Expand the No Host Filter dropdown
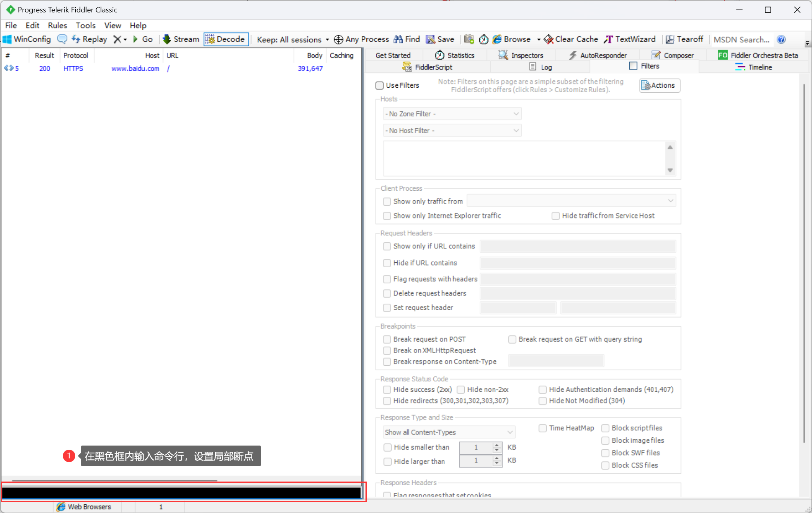Viewport: 812px width, 513px height. (452, 131)
